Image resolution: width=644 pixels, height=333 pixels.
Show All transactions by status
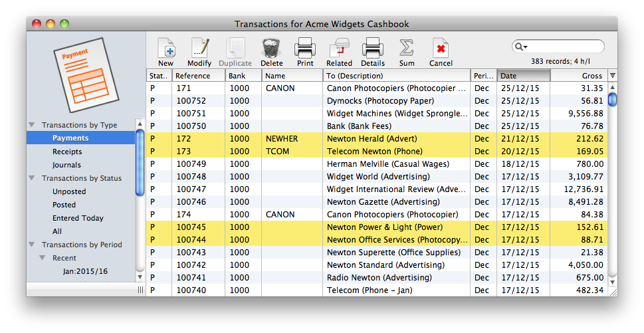[x=57, y=231]
